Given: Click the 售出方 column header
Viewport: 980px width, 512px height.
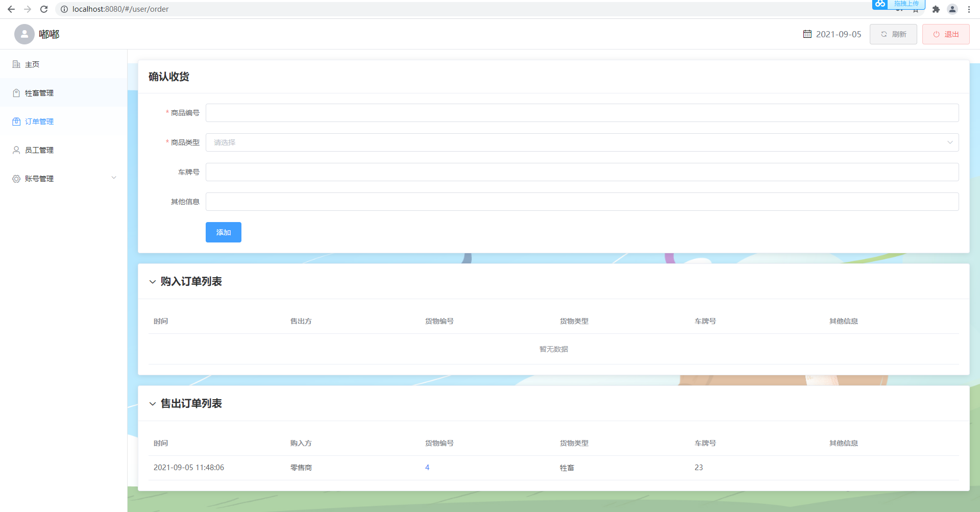Looking at the screenshot, I should tap(301, 321).
